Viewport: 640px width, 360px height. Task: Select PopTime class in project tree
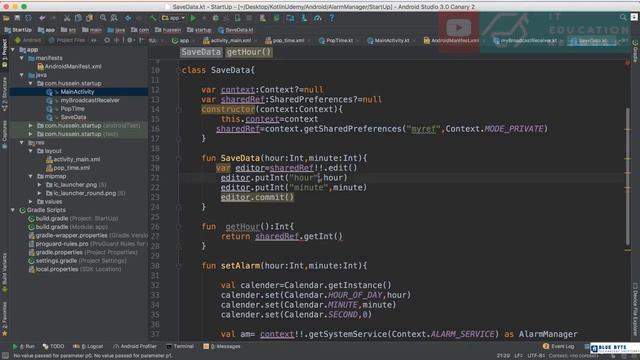click(72, 109)
